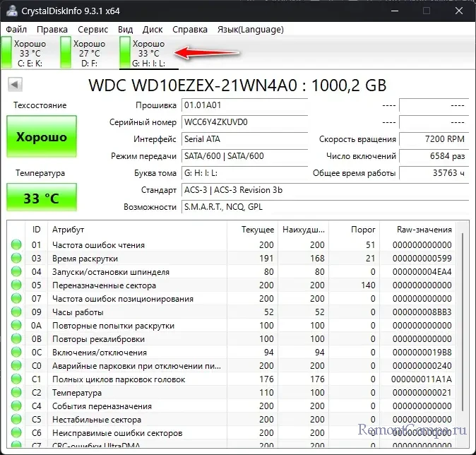Open the Язык(Language) menu
The width and height of the screenshot is (476, 455).
pos(250,29)
